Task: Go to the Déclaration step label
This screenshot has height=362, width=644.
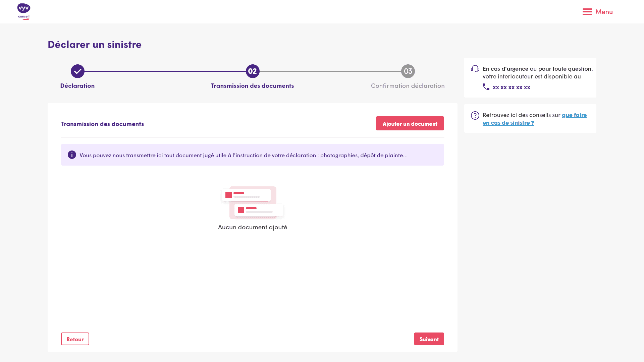Action: click(x=77, y=86)
